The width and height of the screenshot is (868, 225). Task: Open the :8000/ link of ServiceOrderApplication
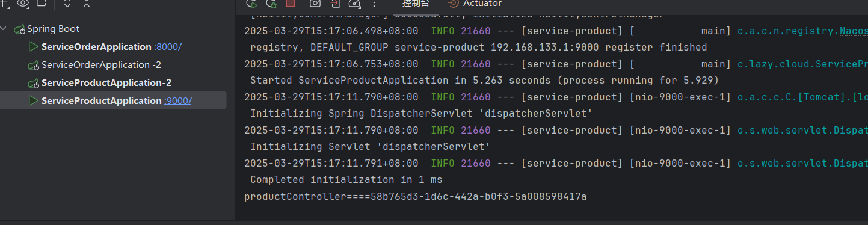coord(168,46)
